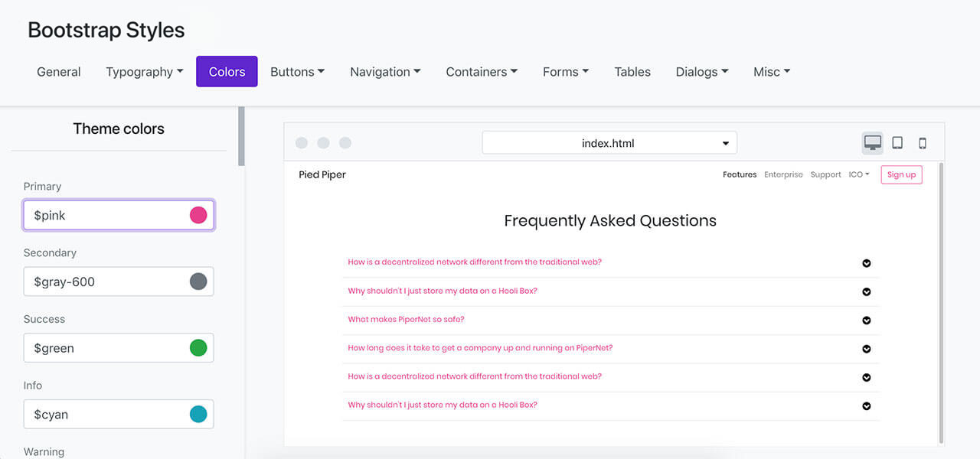
Task: Click the Sign up button
Action: pos(901,174)
